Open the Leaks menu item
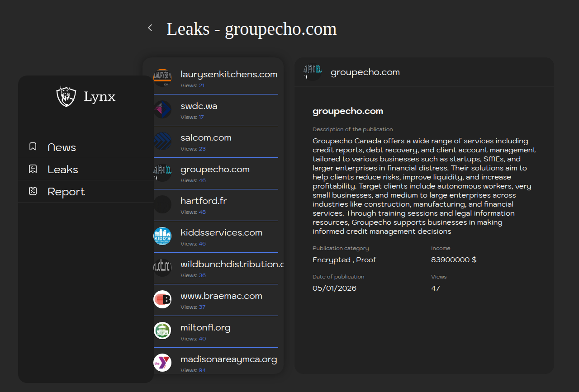Viewport: 579px width, 392px height. (x=63, y=170)
